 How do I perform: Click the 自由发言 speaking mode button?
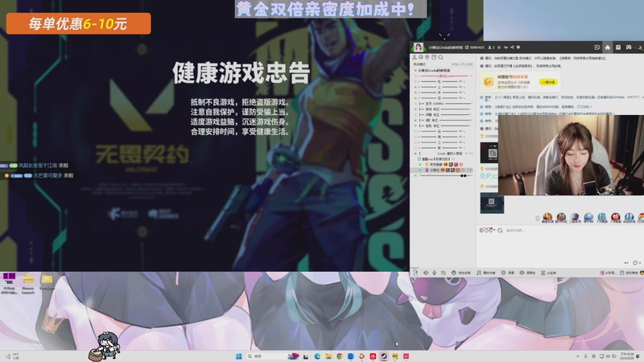[460, 273]
